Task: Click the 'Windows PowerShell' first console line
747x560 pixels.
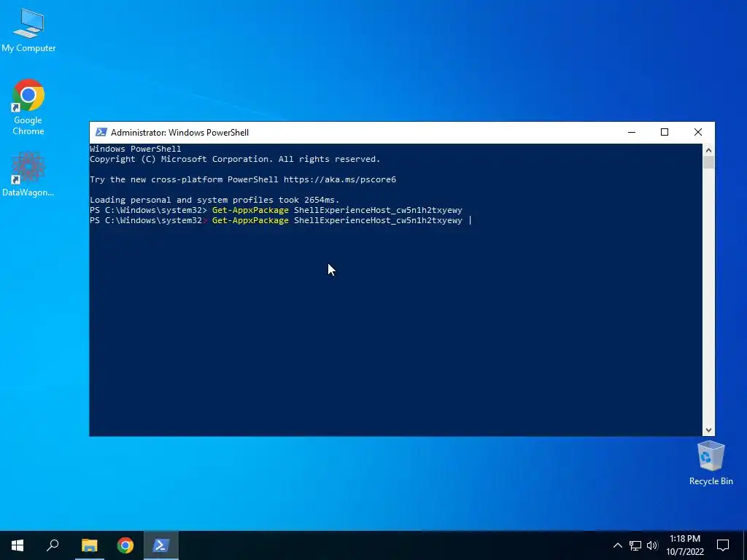Action: click(x=135, y=149)
